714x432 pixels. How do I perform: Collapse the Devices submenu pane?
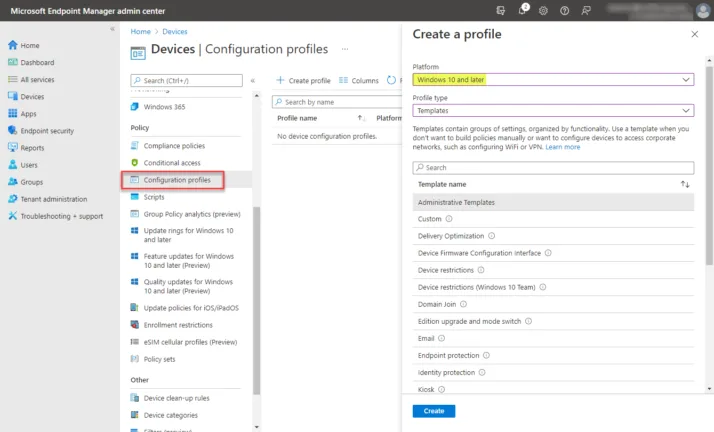pos(253,81)
